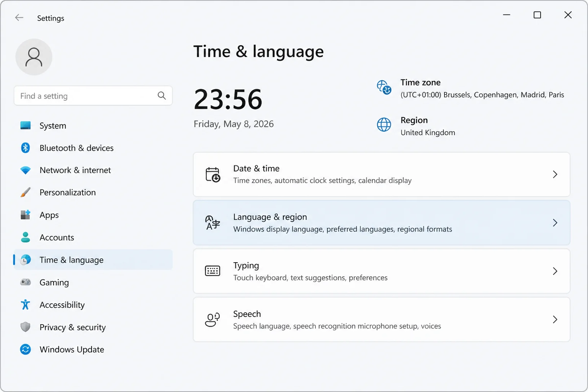The image size is (588, 392).
Task: Click the search magnifier icon
Action: 162,96
